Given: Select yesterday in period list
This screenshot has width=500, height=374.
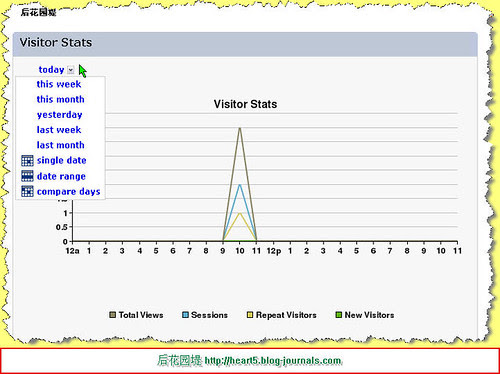Looking at the screenshot, I should [60, 115].
